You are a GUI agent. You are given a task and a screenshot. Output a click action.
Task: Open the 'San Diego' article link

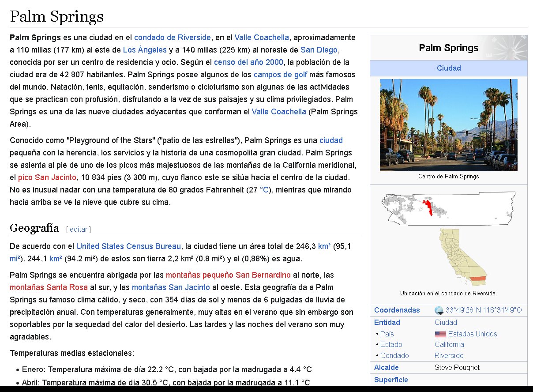coord(319,50)
